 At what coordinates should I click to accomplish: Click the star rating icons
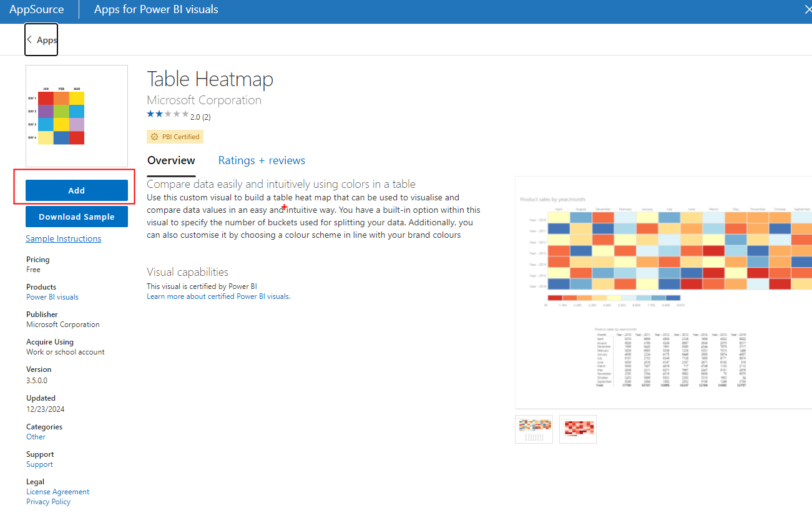[x=167, y=114]
